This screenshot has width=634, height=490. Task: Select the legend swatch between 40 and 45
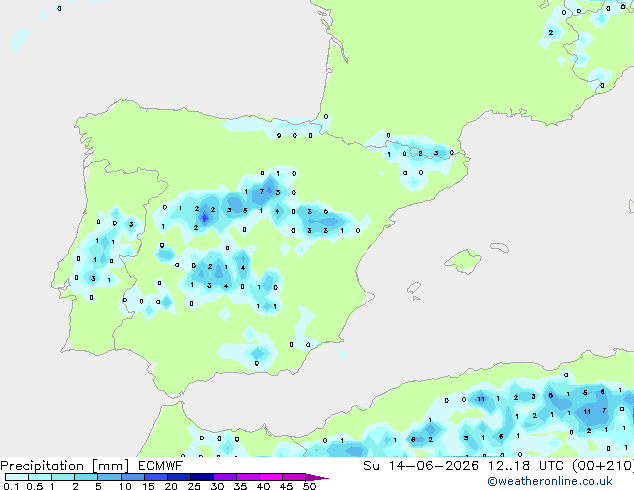tap(271, 477)
